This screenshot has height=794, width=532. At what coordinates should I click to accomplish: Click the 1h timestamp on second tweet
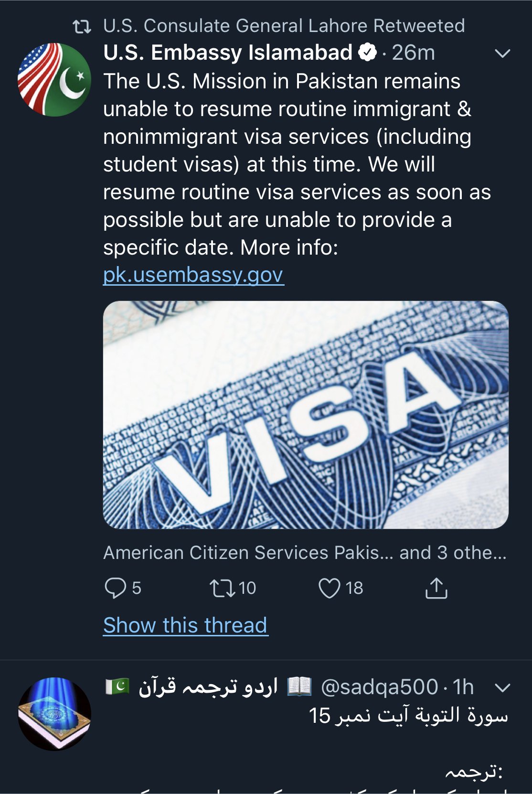click(x=463, y=687)
